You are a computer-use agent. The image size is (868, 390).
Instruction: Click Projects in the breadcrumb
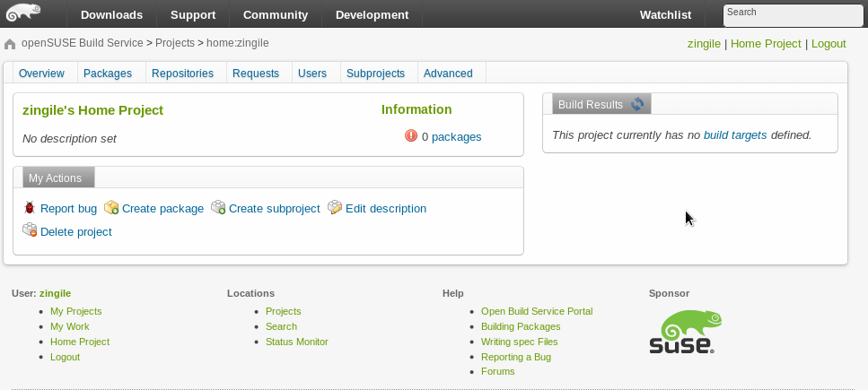175,43
